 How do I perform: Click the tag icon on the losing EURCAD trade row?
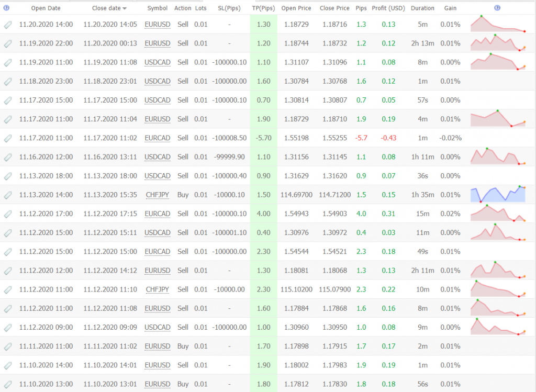[x=7, y=138]
